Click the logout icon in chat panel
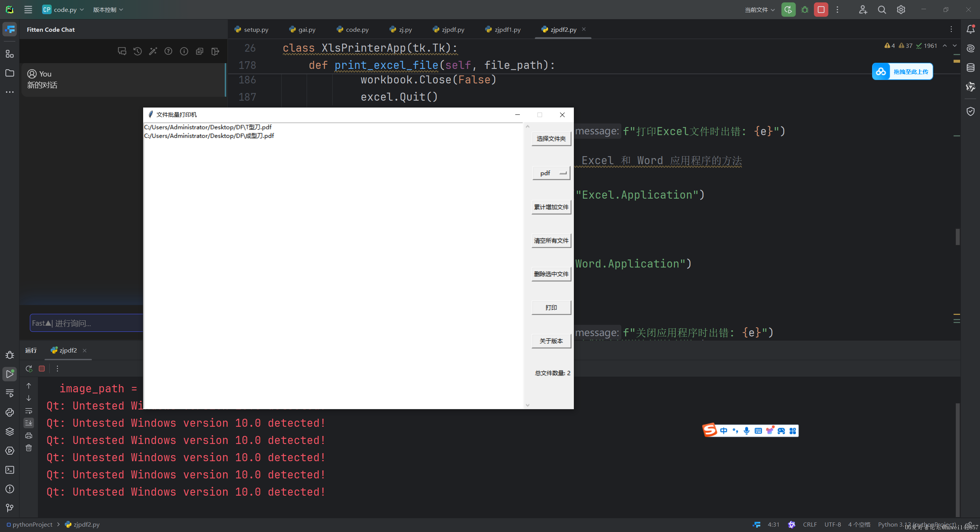 [215, 51]
